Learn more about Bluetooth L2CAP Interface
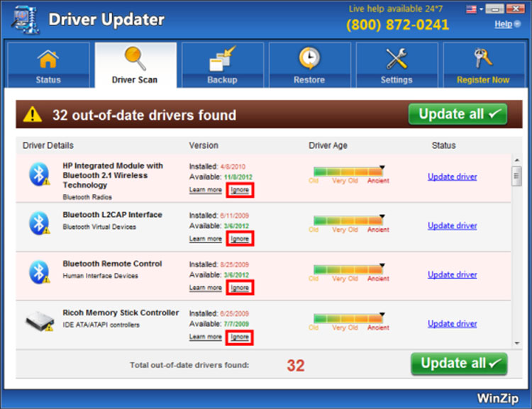 coord(205,239)
